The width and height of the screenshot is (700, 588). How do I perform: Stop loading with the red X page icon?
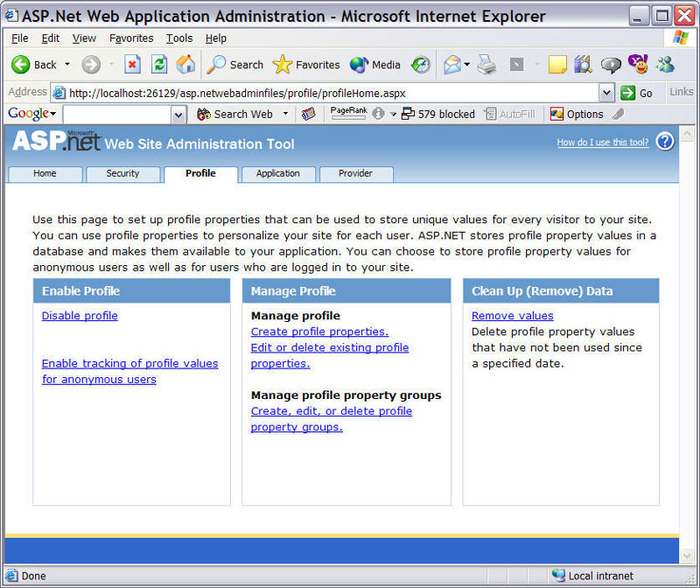(132, 65)
